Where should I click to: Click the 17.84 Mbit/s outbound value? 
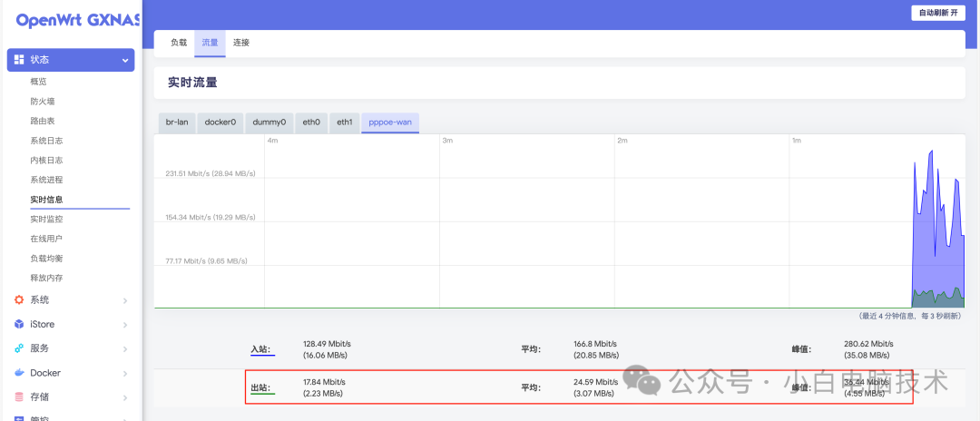[324, 382]
